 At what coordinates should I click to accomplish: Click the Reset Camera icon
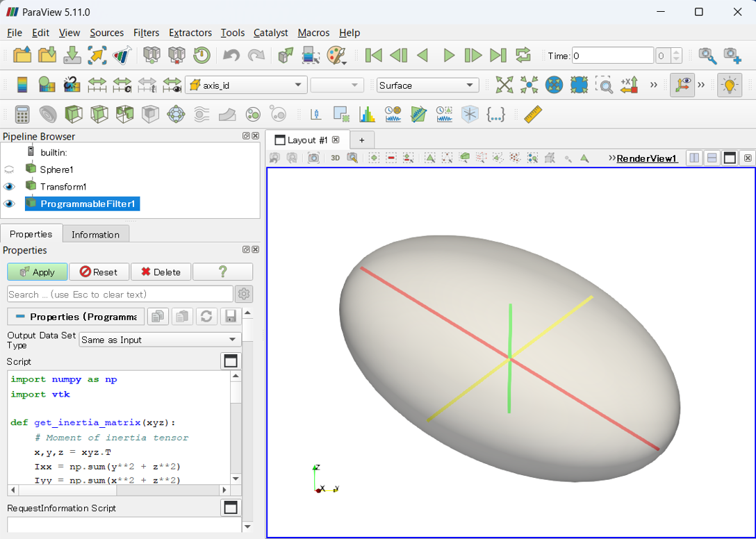coord(504,85)
